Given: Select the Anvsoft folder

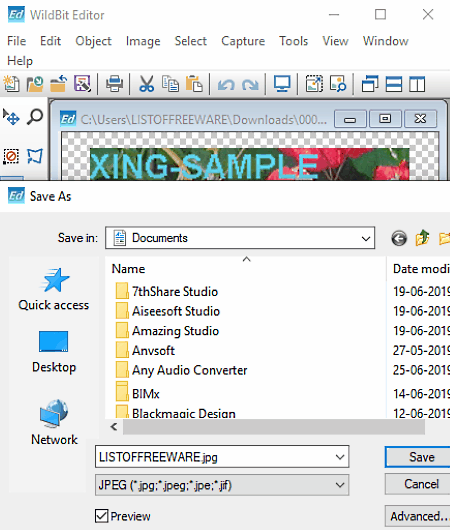Looking at the screenshot, I should point(145,351).
